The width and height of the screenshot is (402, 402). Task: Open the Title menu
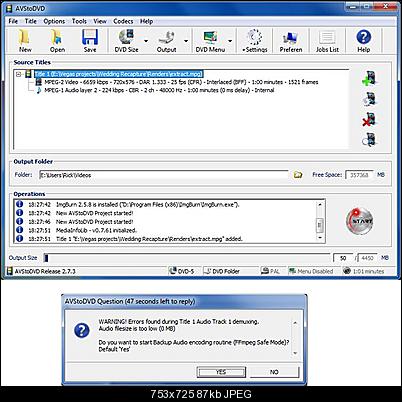[31, 21]
